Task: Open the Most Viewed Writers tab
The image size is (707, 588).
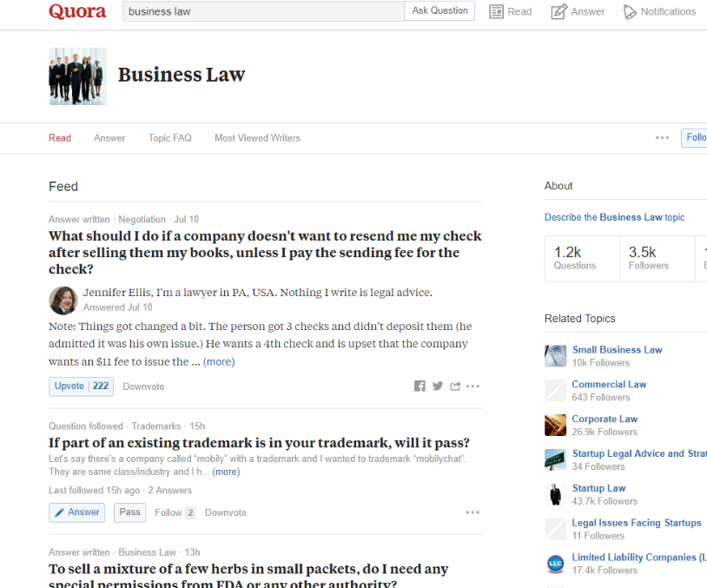Action: 257,138
